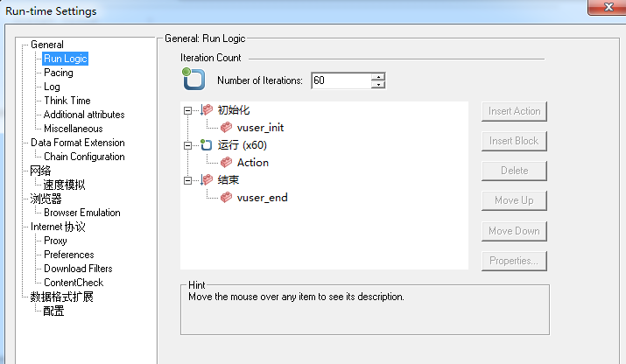Image resolution: width=626 pixels, height=364 pixels.
Task: Collapse the 结束 tree node
Action: point(187,181)
